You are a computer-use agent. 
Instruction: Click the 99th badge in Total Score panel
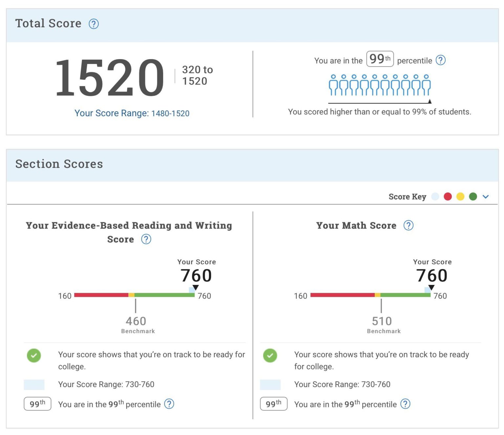pos(380,59)
